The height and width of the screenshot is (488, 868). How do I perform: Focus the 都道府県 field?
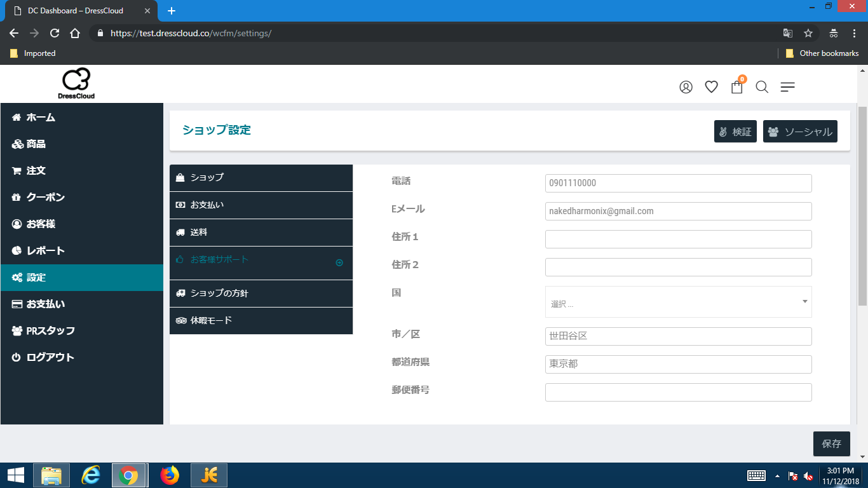click(679, 364)
